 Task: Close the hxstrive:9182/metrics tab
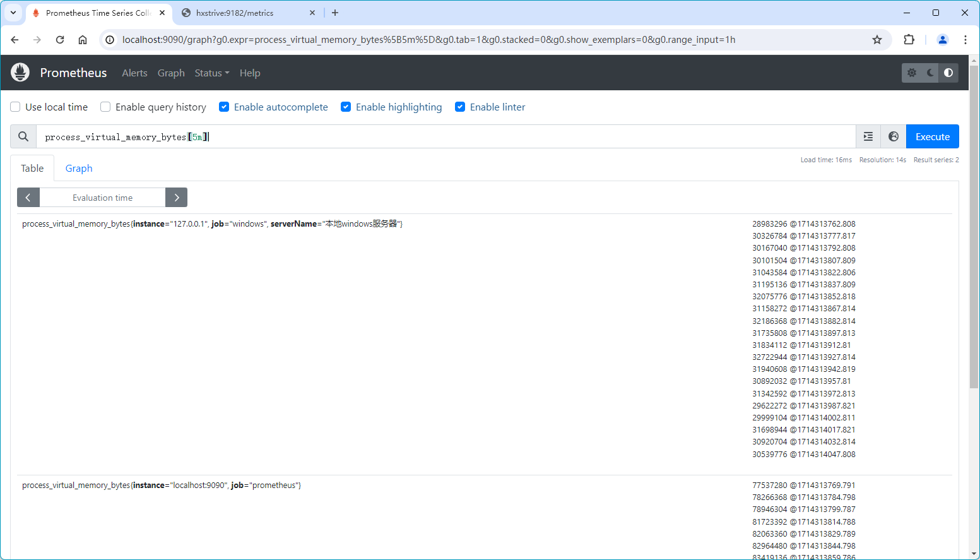coord(312,13)
